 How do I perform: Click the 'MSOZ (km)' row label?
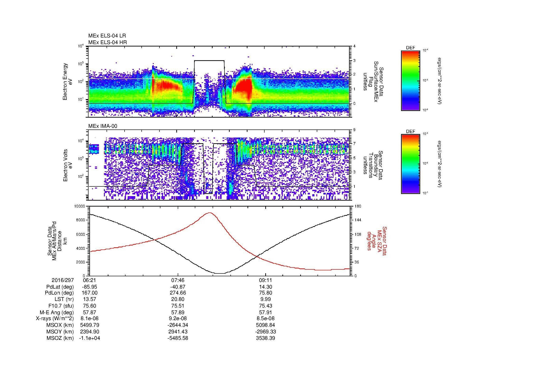[x=60, y=338]
